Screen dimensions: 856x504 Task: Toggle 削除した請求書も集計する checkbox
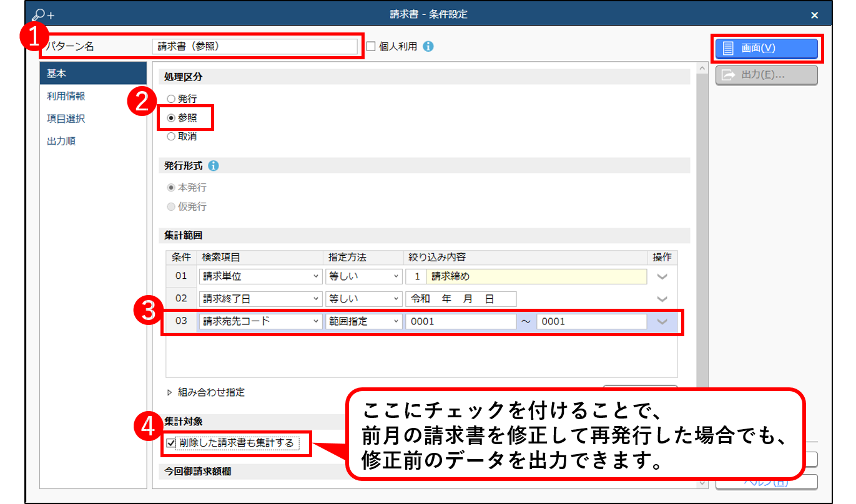coord(171,443)
